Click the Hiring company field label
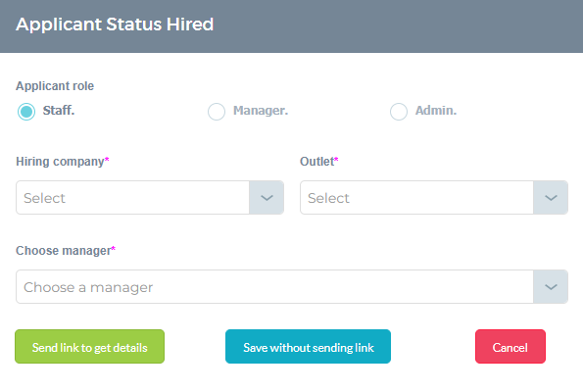Image resolution: width=583 pixels, height=392 pixels. pos(60,162)
